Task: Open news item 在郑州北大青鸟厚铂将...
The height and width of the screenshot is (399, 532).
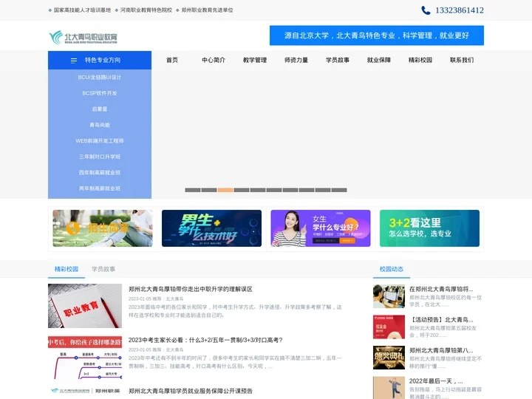Action: click(441, 289)
